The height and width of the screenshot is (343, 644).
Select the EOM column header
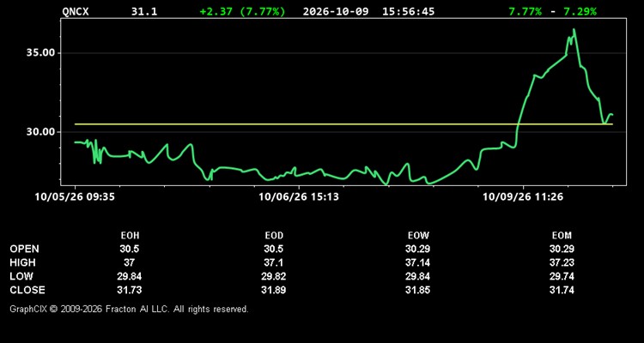[562, 236]
